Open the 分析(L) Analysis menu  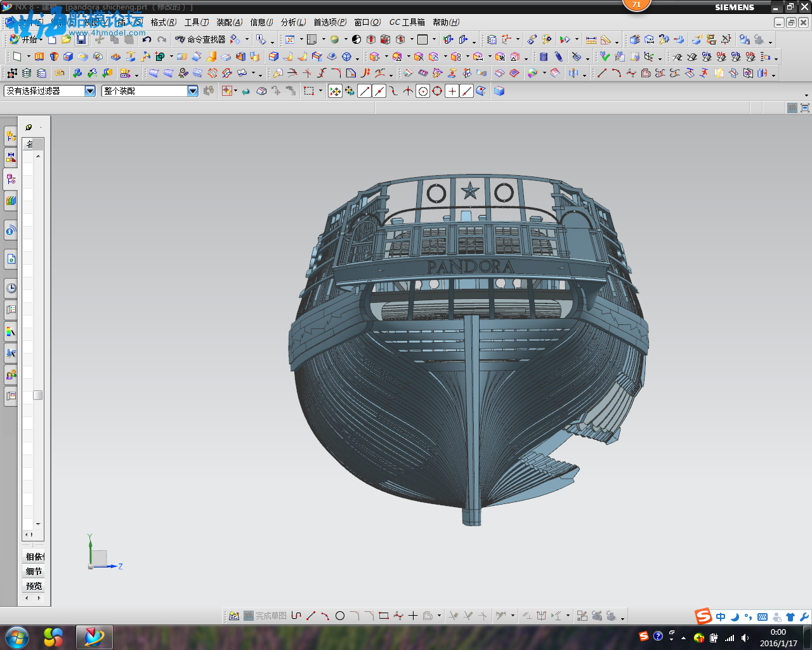pos(294,22)
